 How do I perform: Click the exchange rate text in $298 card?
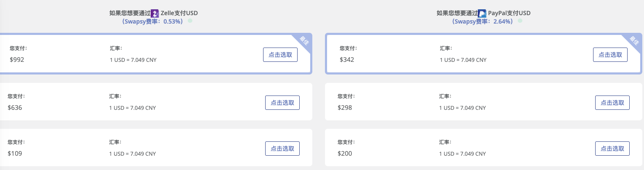tap(463, 108)
